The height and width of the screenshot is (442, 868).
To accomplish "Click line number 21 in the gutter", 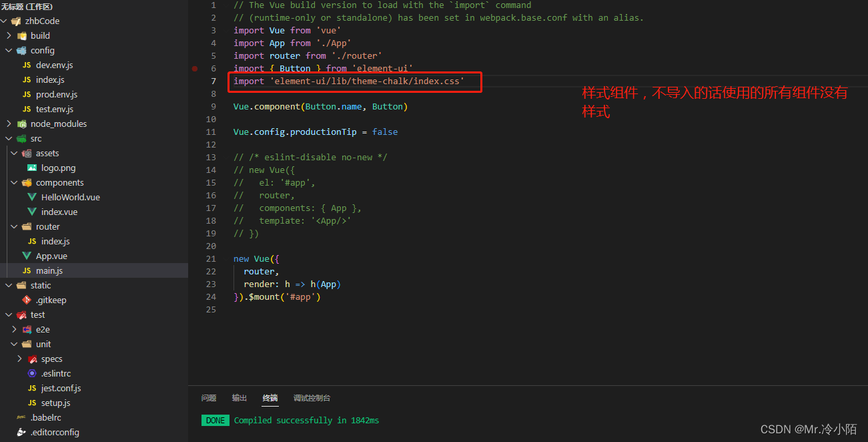I will tap(211, 258).
